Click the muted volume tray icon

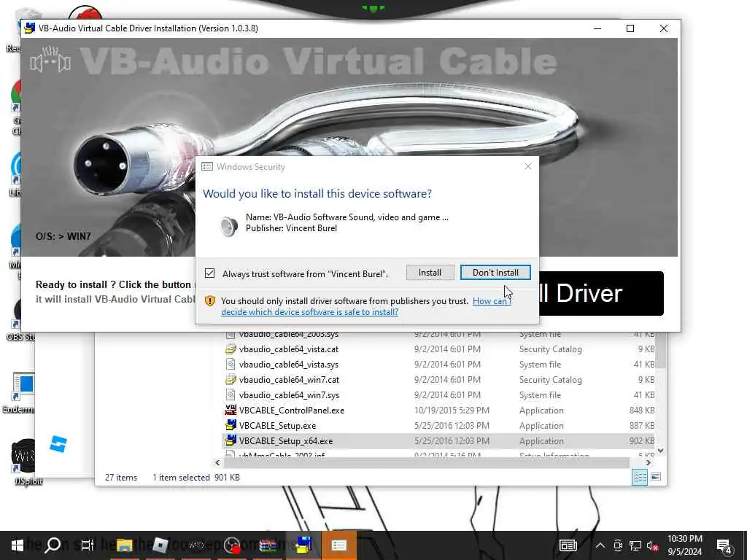point(653,545)
